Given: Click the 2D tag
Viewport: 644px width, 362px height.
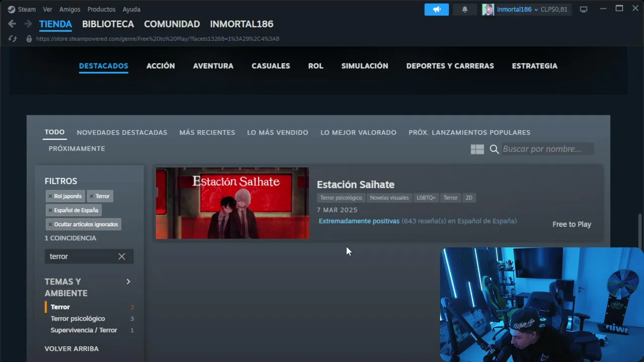Looking at the screenshot, I should 469,198.
